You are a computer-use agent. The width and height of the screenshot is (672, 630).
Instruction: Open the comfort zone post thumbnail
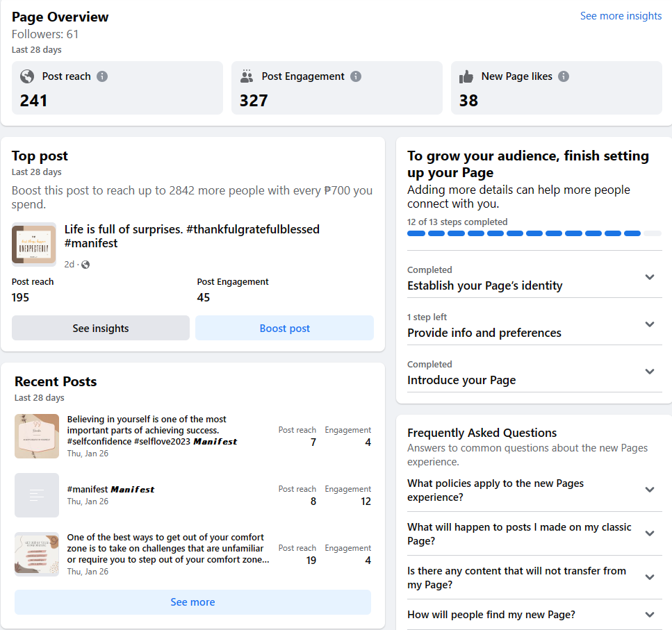pos(37,554)
